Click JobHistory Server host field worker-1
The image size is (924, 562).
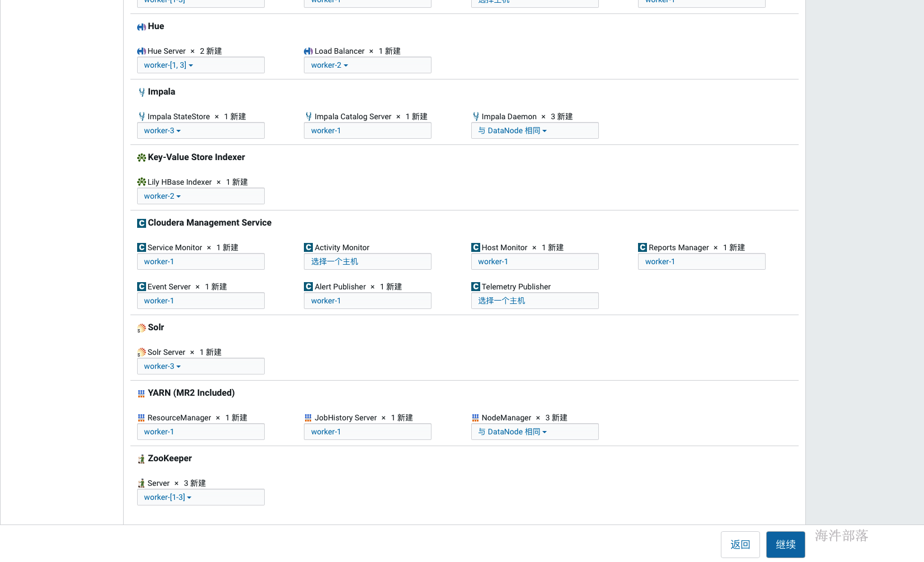368,432
